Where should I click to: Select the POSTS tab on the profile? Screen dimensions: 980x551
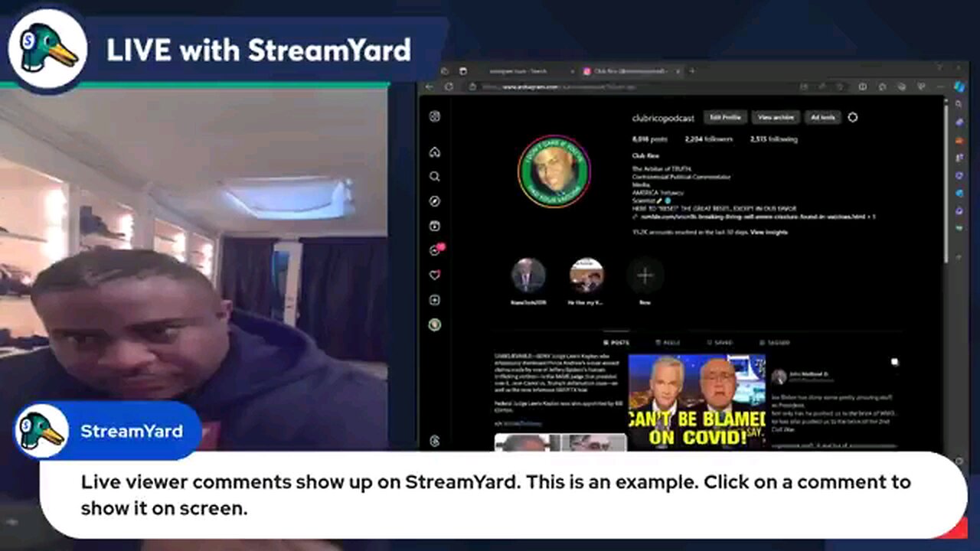point(616,343)
